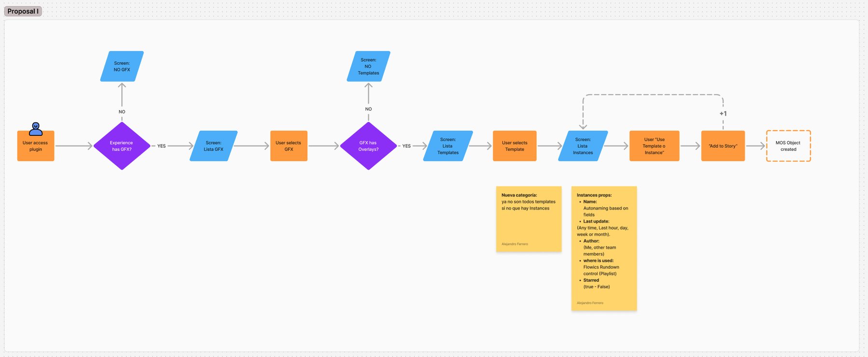Screen dimensions: 868x357
Task: Click the "Screen: NO Templates" shape
Action: click(x=368, y=66)
